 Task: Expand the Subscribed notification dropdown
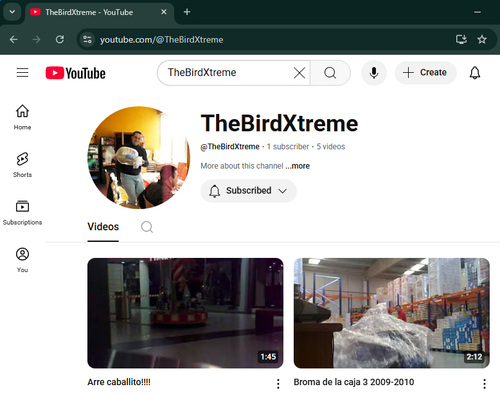248,191
